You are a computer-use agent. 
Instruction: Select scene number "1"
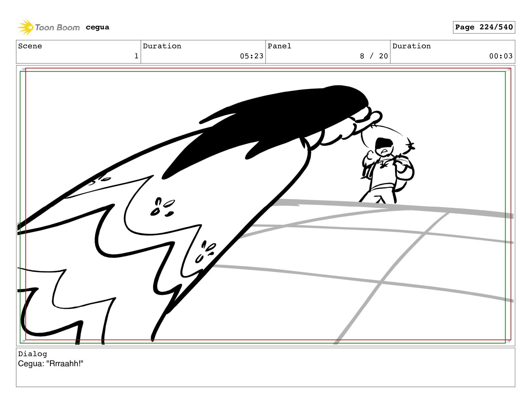pos(136,56)
